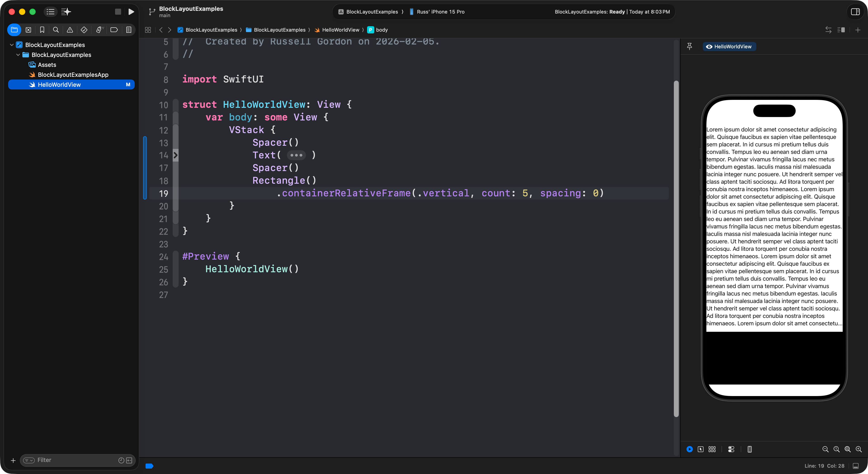This screenshot has width=868, height=474.
Task: Pin the preview with pin icon
Action: [689, 47]
